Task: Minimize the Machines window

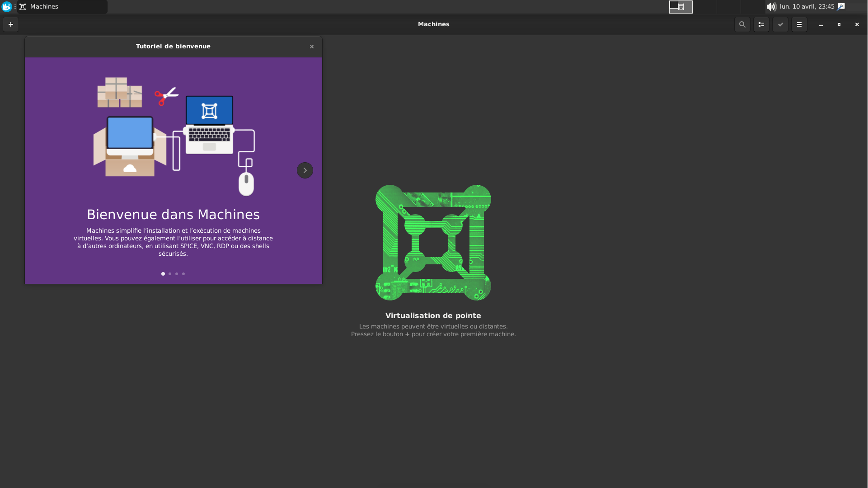Action: click(x=821, y=24)
